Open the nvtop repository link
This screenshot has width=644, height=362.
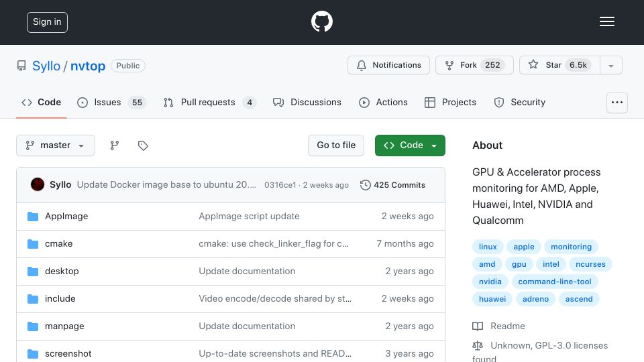pyautogui.click(x=88, y=66)
